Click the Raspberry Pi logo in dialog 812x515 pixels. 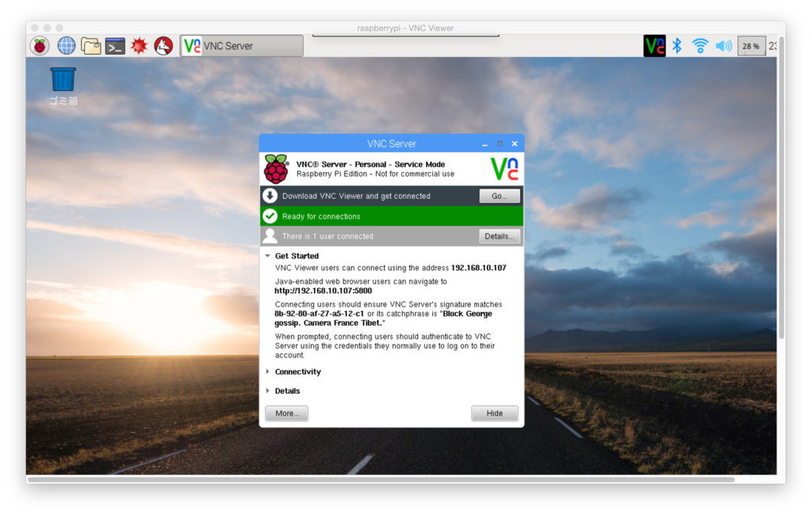pos(276,169)
